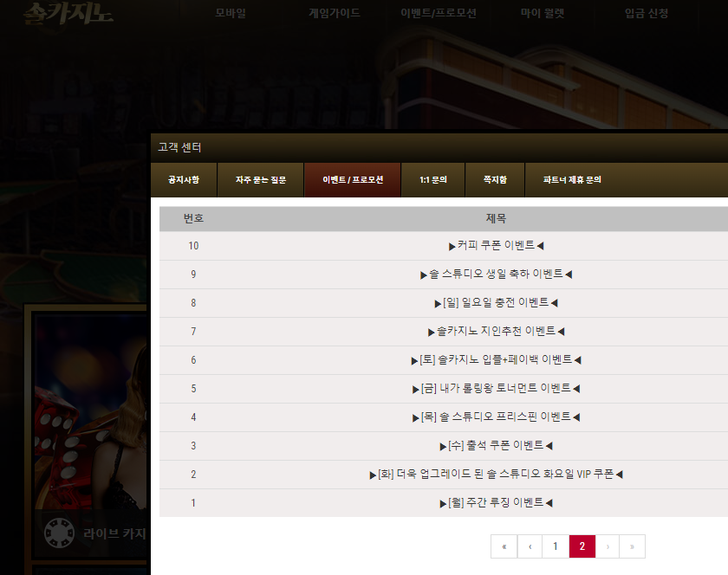Click the live casino dealer banner image

pyautogui.click(x=91, y=413)
